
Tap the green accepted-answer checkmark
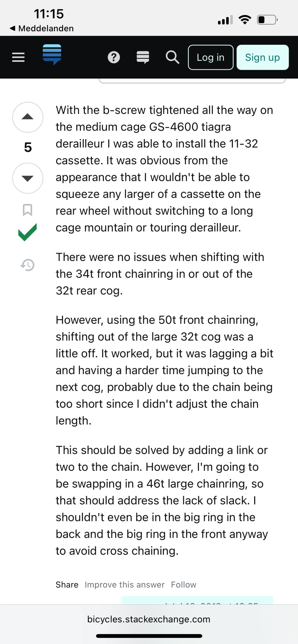tap(28, 232)
